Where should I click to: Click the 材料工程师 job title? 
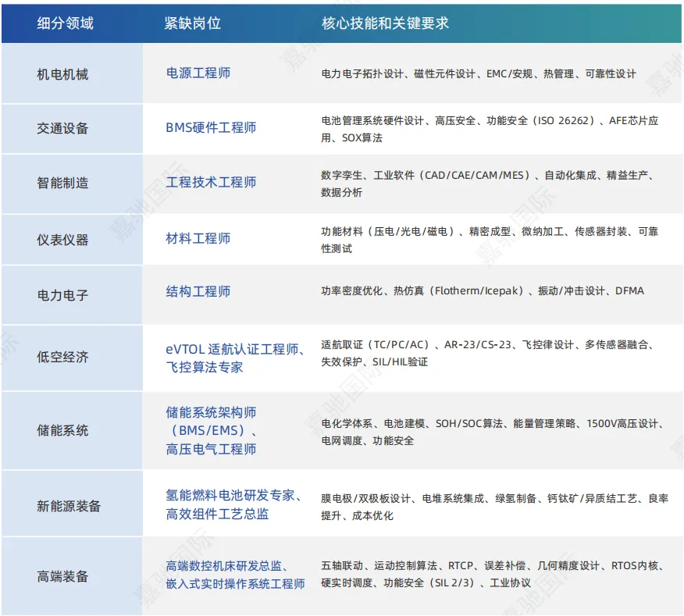198,238
